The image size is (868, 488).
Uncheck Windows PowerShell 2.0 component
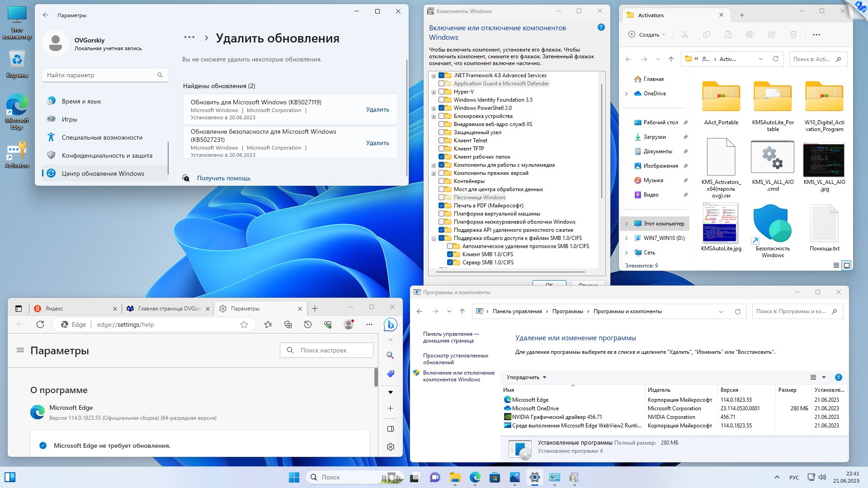tap(442, 108)
